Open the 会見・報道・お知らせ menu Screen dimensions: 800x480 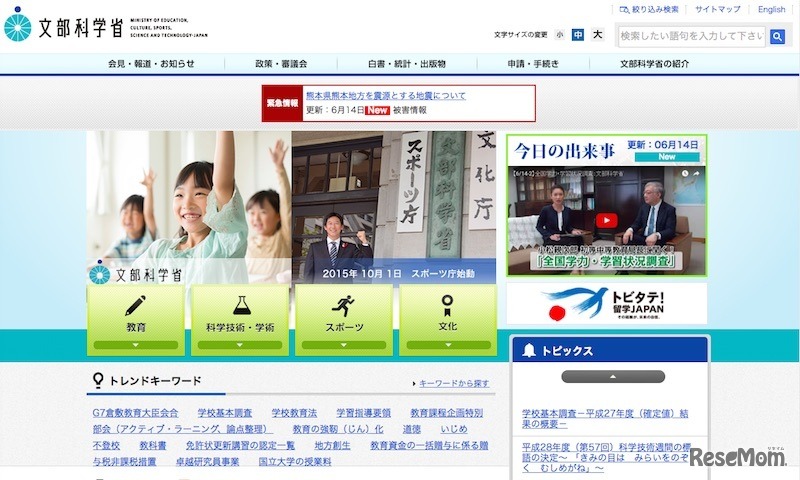(151, 64)
